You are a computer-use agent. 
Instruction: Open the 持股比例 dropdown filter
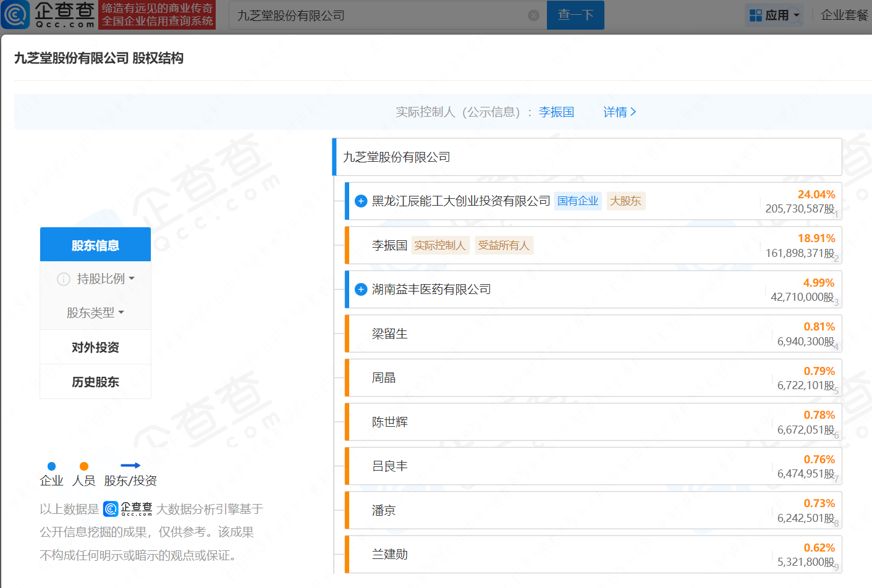coord(106,279)
